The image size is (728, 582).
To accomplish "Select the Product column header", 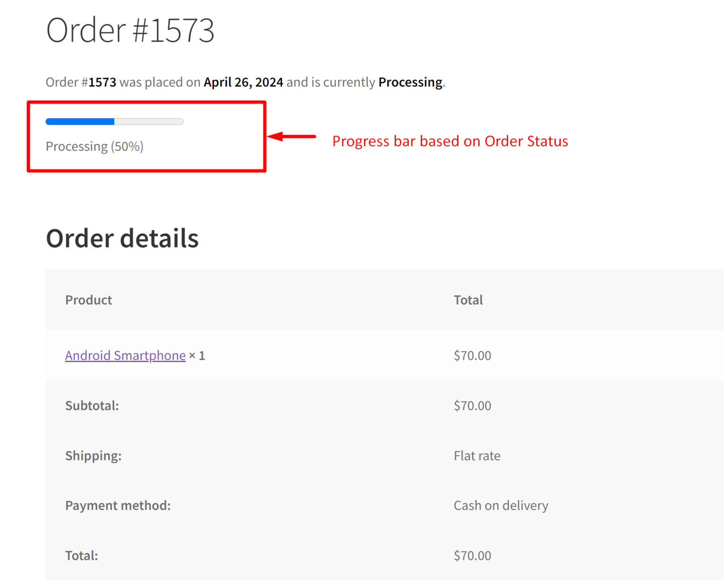I will tap(88, 300).
